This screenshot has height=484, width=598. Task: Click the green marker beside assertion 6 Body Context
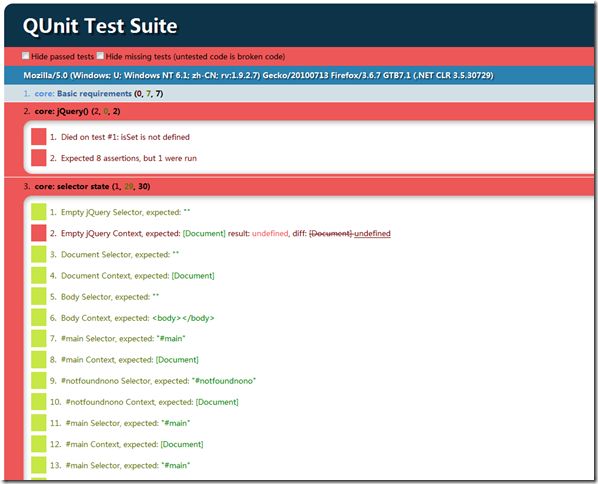pyautogui.click(x=39, y=318)
